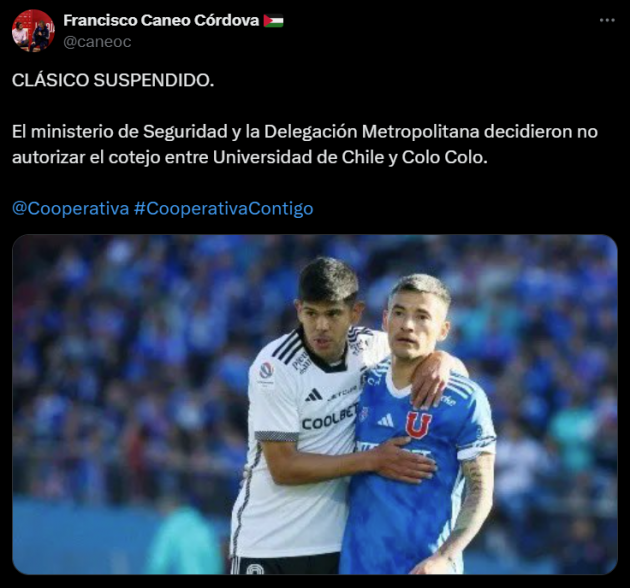Click the @caneoc handle

point(97,42)
